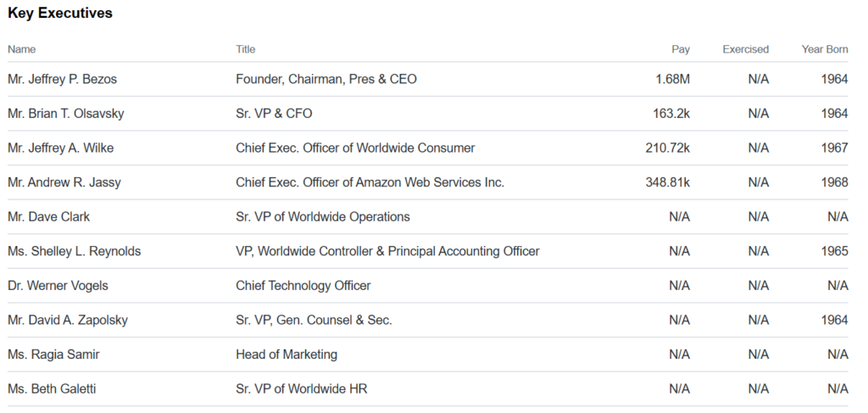Click the 1.68M pay value for Bezos

point(672,79)
